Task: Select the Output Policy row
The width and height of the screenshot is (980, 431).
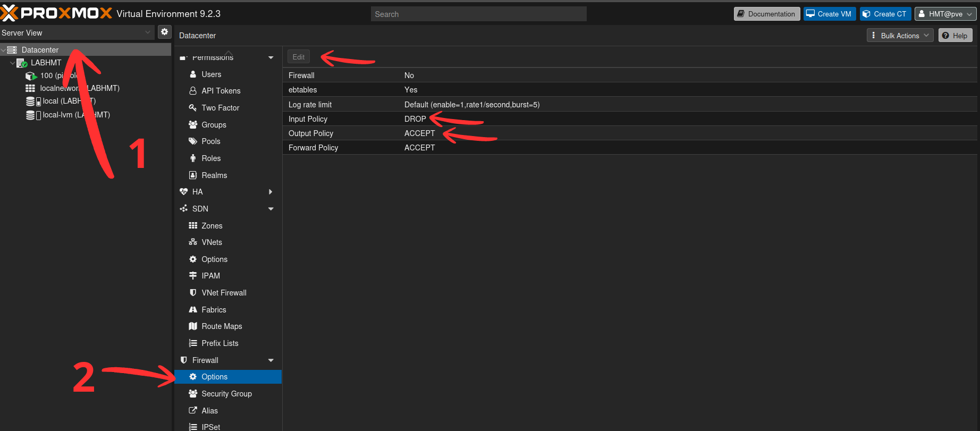Action: (630, 133)
